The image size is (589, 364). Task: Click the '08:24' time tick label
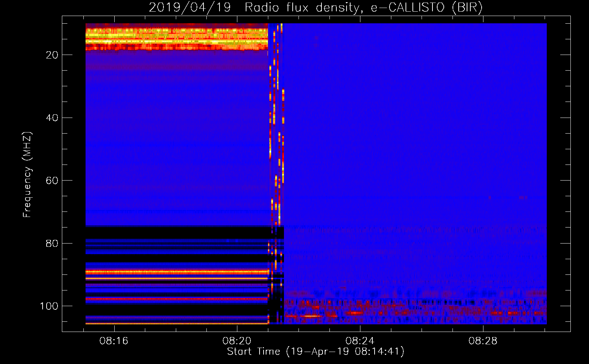(360, 341)
